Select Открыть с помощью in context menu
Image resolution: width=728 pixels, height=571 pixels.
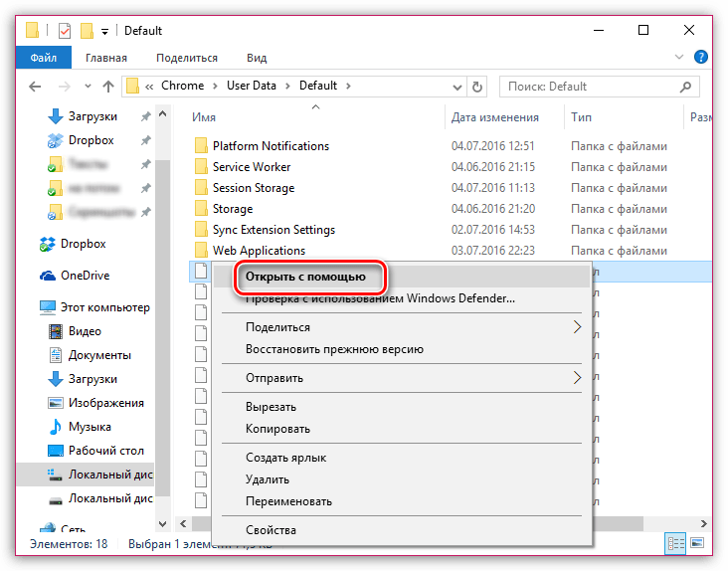[x=312, y=278]
